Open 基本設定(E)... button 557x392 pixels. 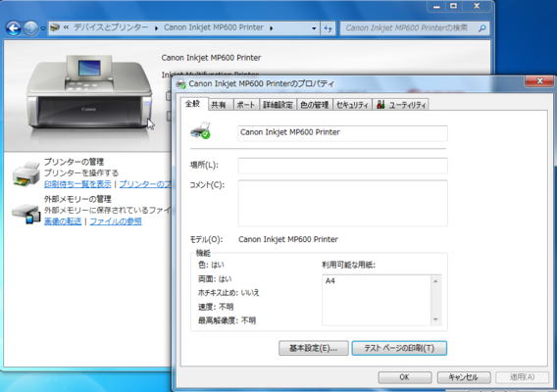pyautogui.click(x=314, y=348)
